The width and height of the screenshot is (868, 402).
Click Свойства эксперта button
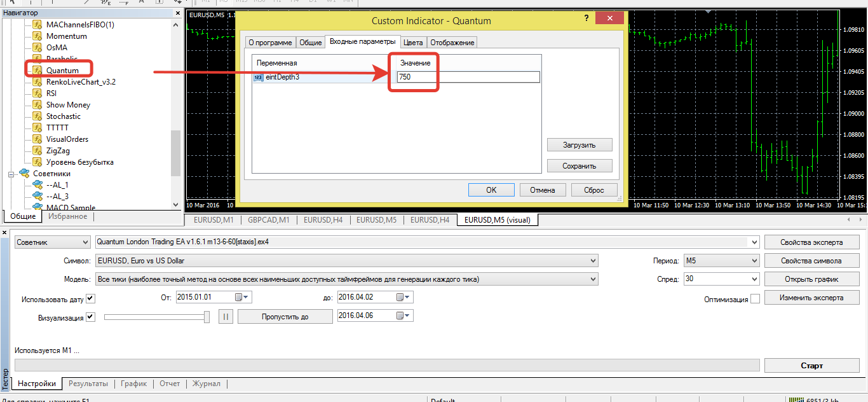[x=811, y=242]
